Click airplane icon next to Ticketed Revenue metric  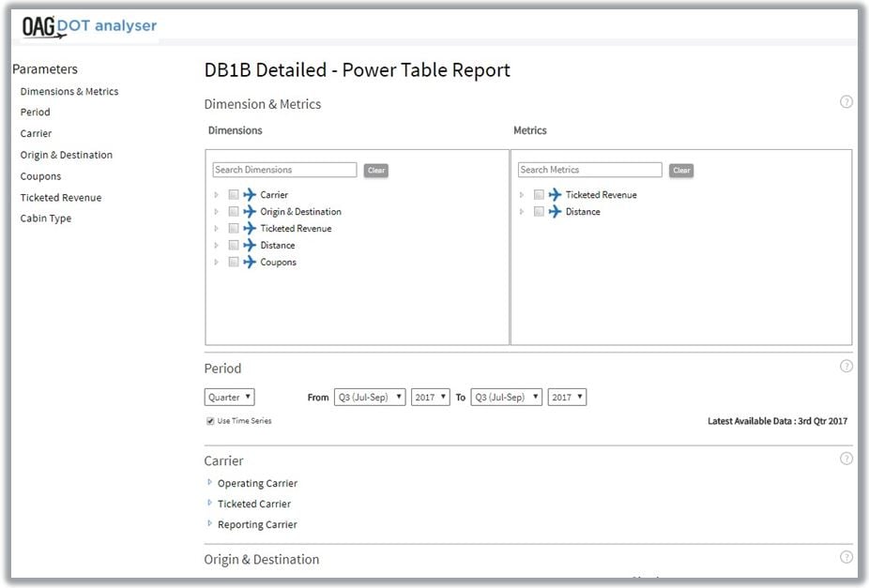555,195
